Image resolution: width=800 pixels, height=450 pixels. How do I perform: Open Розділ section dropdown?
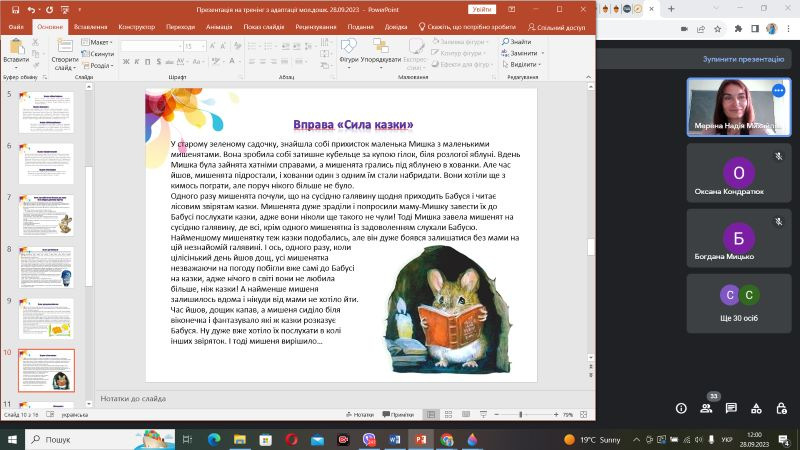click(98, 65)
